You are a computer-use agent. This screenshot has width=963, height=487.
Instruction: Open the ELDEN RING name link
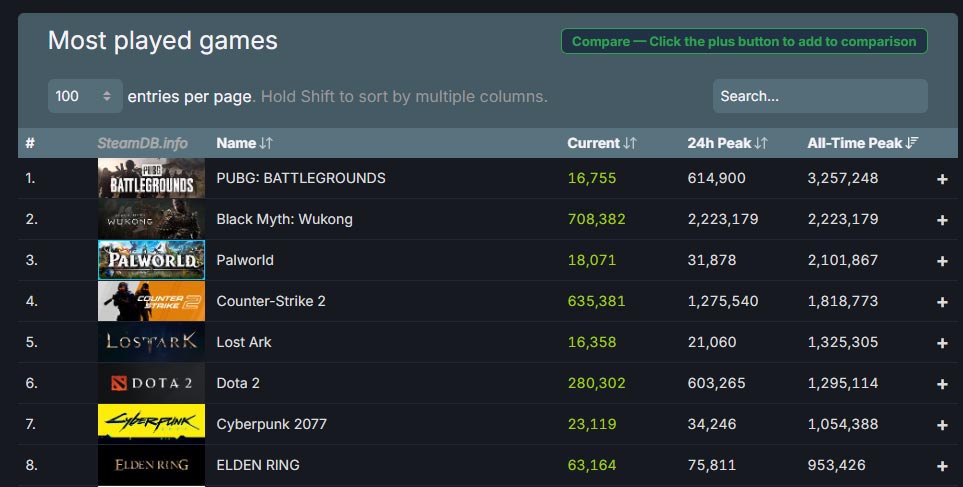[258, 465]
